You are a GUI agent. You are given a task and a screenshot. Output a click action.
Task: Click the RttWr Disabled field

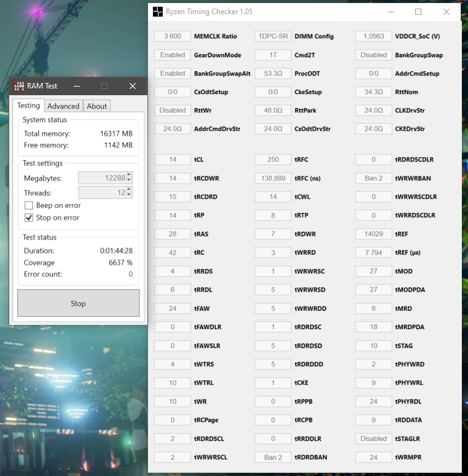(x=173, y=110)
